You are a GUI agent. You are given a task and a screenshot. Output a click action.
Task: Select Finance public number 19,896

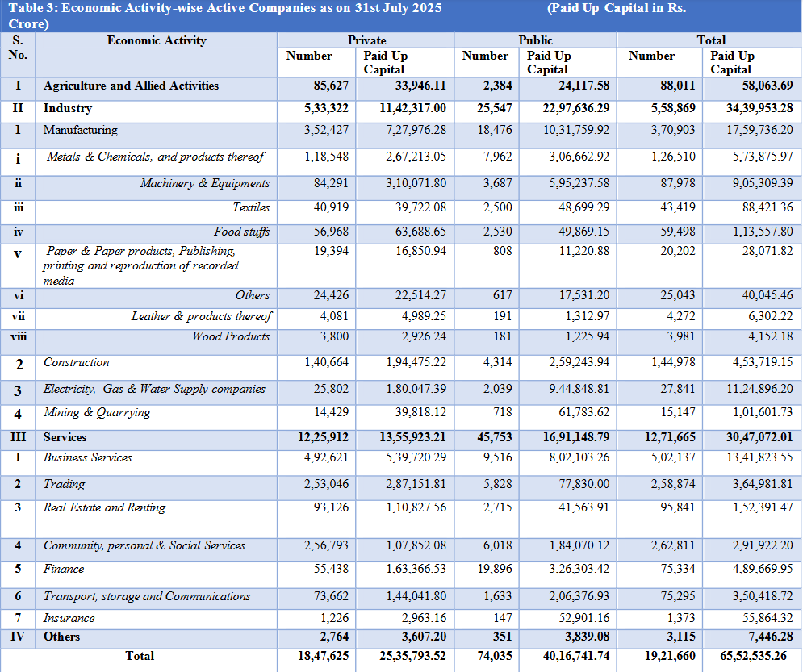point(495,569)
